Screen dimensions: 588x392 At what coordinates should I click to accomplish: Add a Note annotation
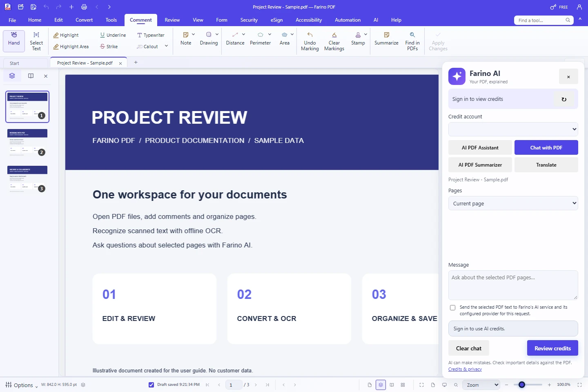(186, 39)
